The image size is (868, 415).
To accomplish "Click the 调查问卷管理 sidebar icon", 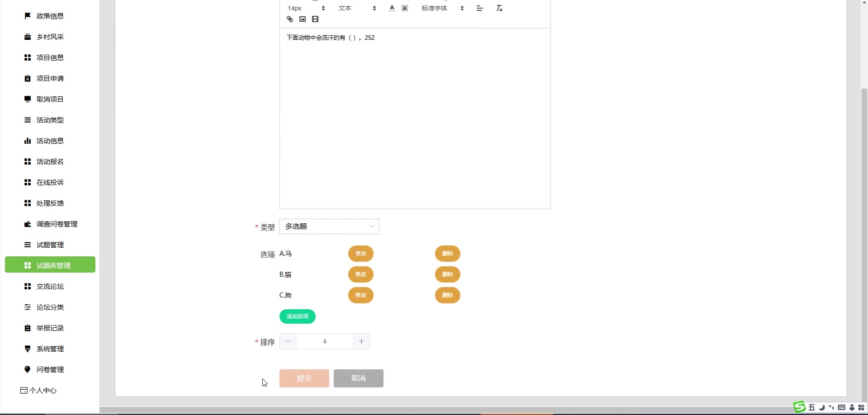I will [x=28, y=224].
